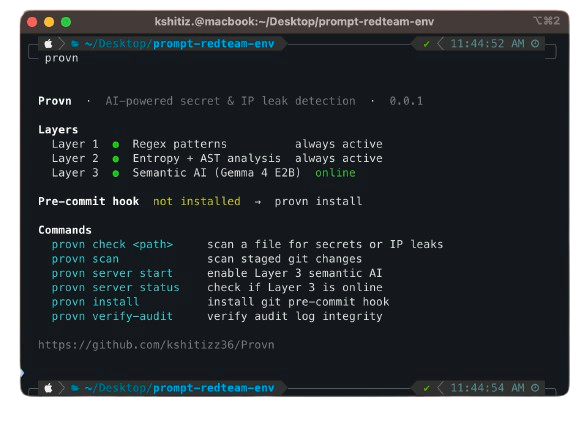The width and height of the screenshot is (584, 427).
Task: Click the green online status of Layer 3
Action: (x=335, y=173)
